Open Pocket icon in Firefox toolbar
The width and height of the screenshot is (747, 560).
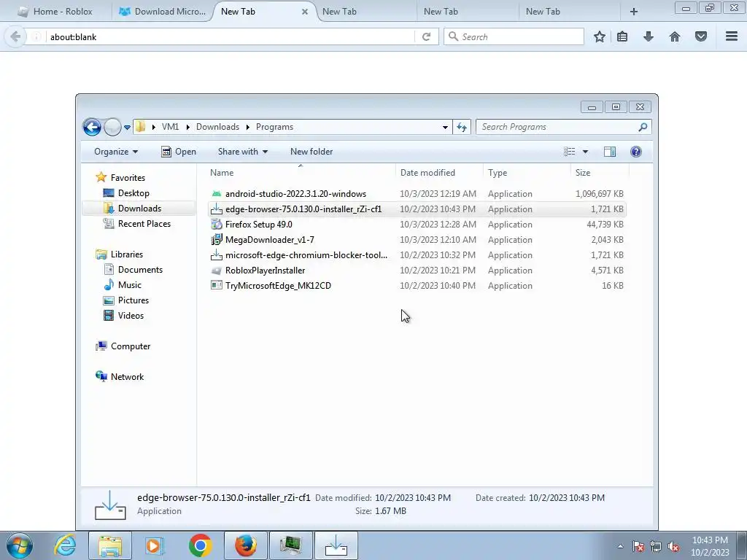coord(701,36)
